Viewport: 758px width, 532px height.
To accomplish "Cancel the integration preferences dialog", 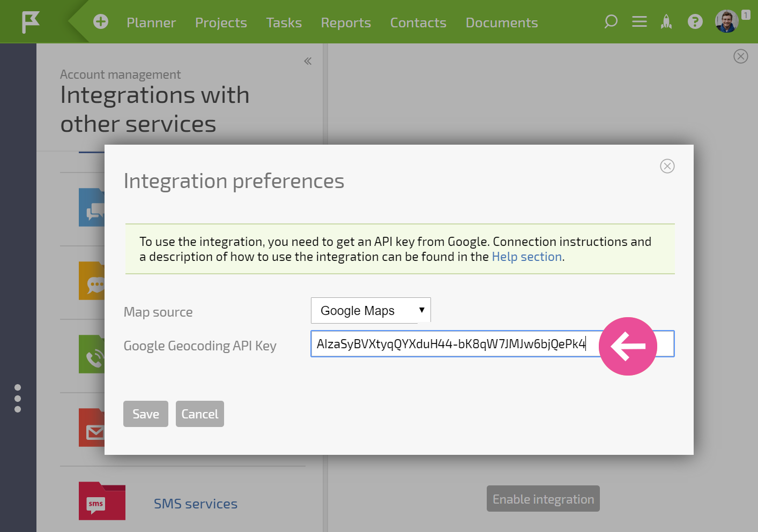I will [x=200, y=414].
